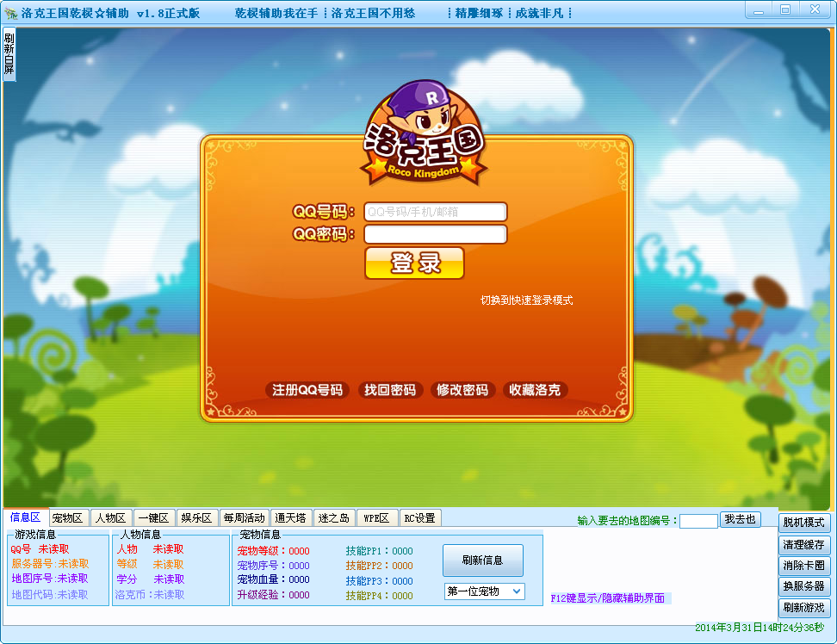Click the 升级经验:0000 value
Image resolution: width=837 pixels, height=644 pixels.
(x=273, y=595)
